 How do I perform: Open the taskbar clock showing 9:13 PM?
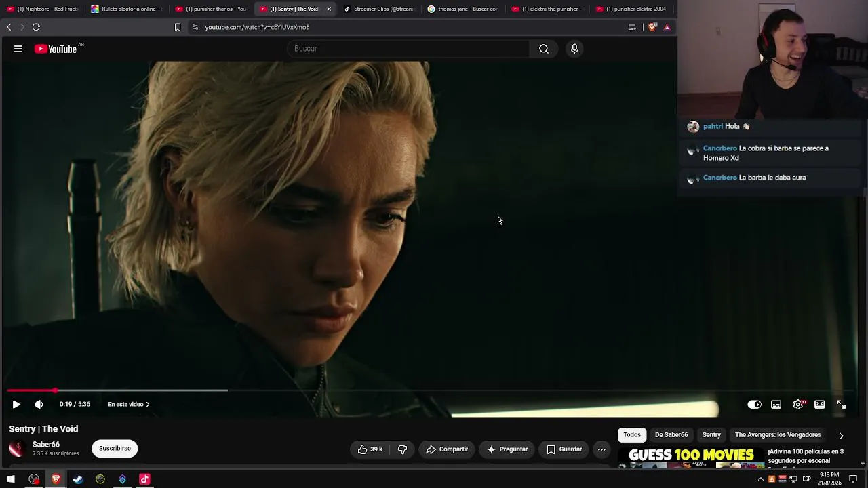[829, 479]
